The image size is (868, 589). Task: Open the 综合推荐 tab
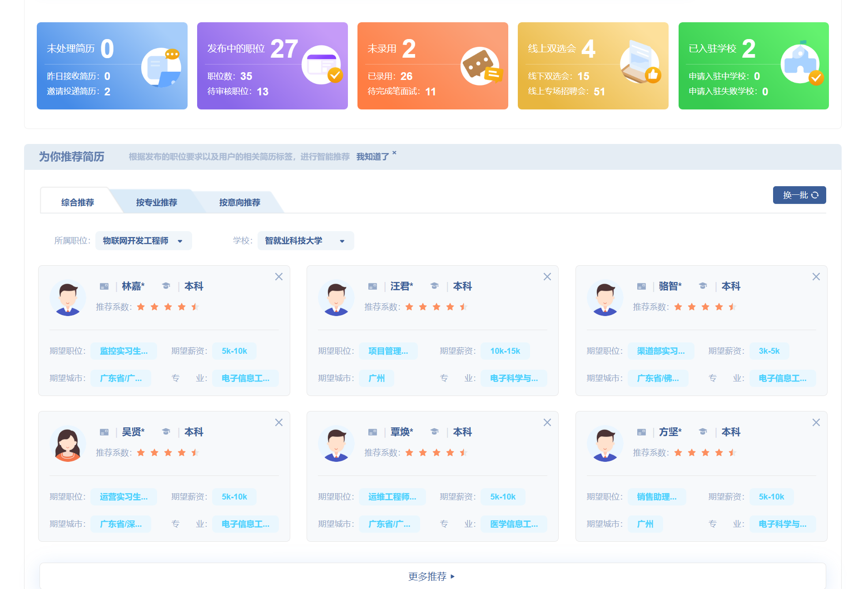78,202
